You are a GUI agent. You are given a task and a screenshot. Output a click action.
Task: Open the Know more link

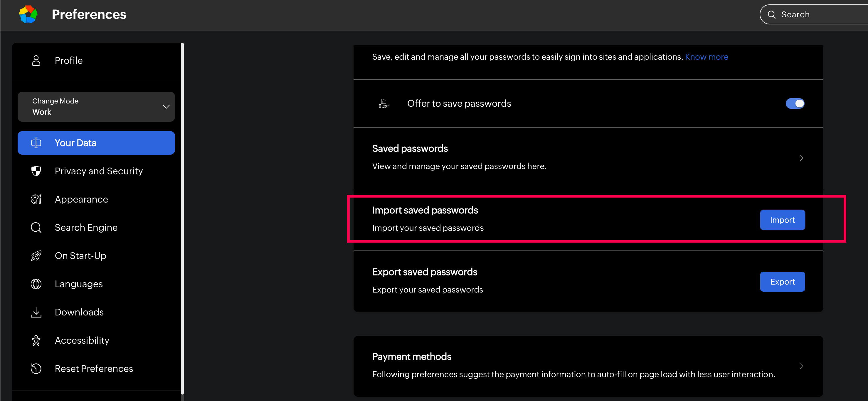click(x=706, y=57)
